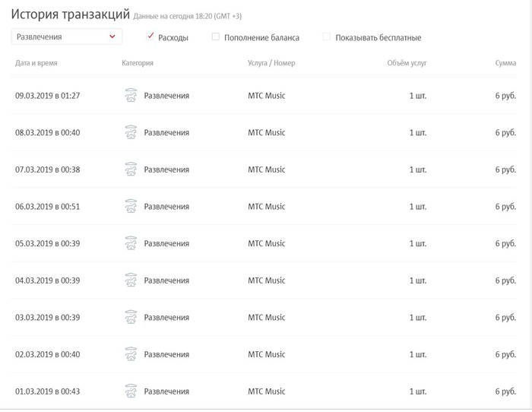Click the Объём услуг column header

(407, 63)
